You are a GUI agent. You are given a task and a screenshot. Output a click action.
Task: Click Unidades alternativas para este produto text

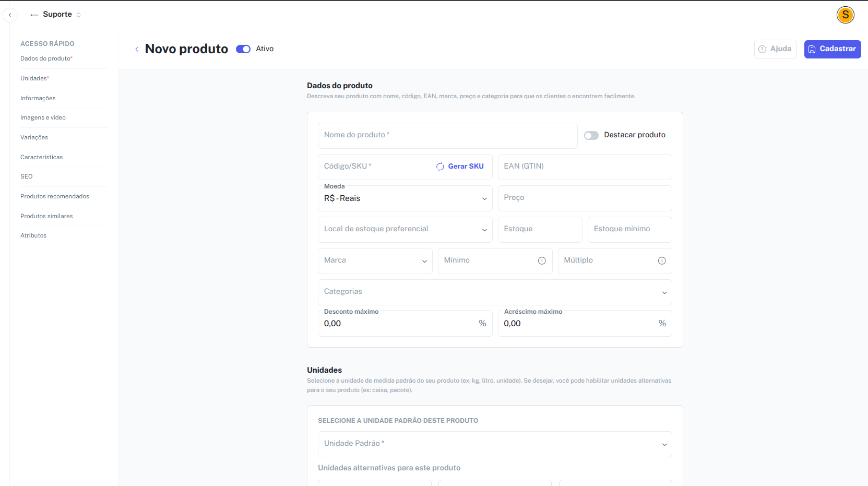point(389,468)
